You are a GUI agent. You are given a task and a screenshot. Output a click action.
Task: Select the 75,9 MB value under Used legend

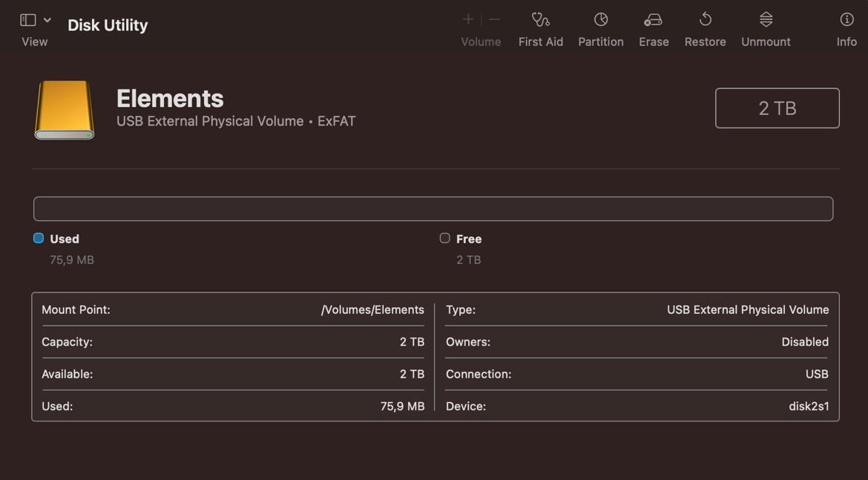(72, 260)
